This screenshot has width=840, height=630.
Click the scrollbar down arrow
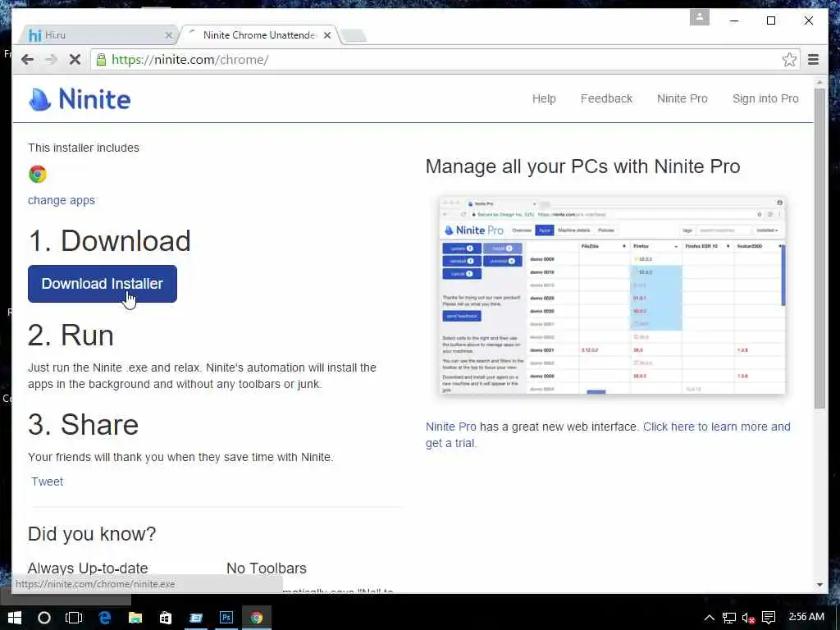[x=819, y=585]
